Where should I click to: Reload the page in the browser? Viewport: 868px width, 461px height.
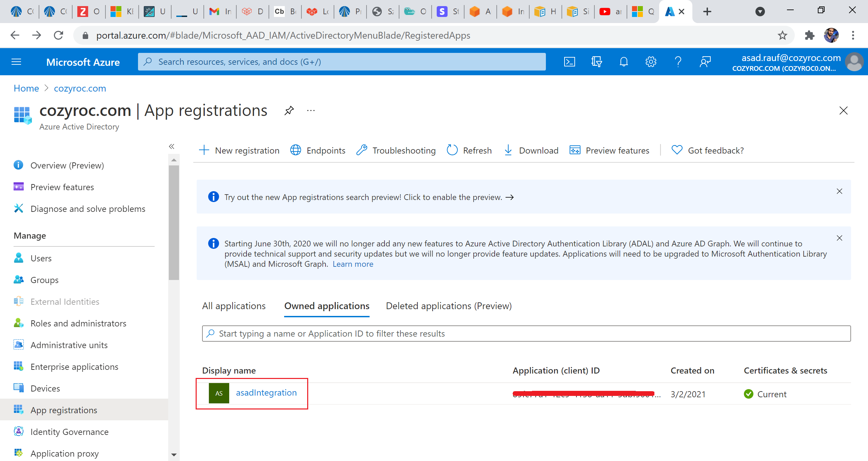pos(59,35)
